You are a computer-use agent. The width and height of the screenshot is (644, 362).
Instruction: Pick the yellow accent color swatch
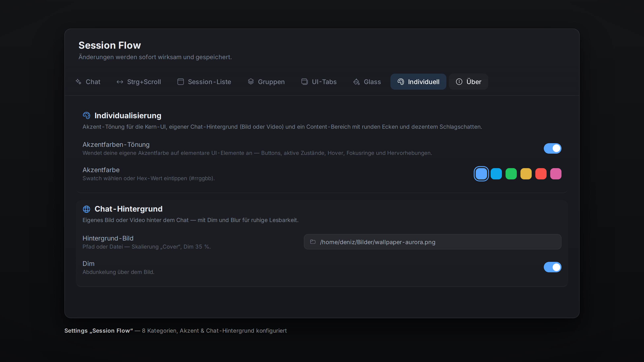point(526,174)
